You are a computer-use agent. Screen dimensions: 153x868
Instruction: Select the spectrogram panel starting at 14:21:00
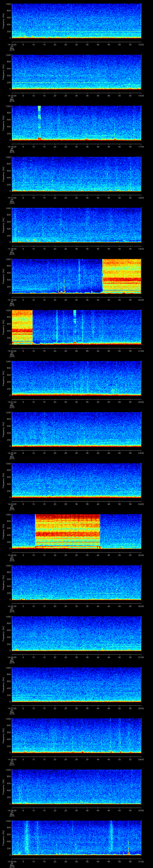[x=76, y=378]
